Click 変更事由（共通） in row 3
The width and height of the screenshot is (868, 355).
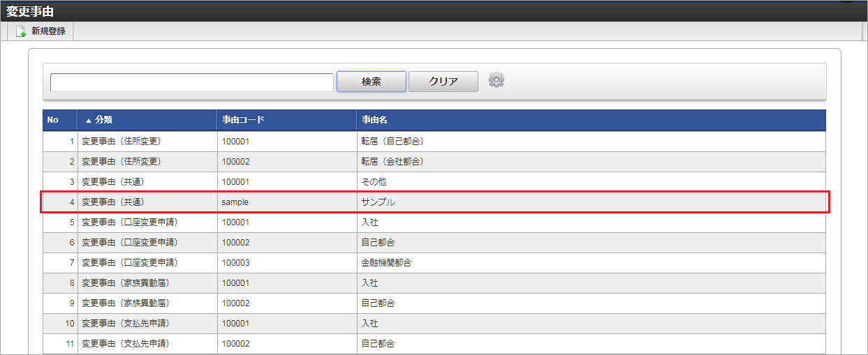[x=113, y=181]
